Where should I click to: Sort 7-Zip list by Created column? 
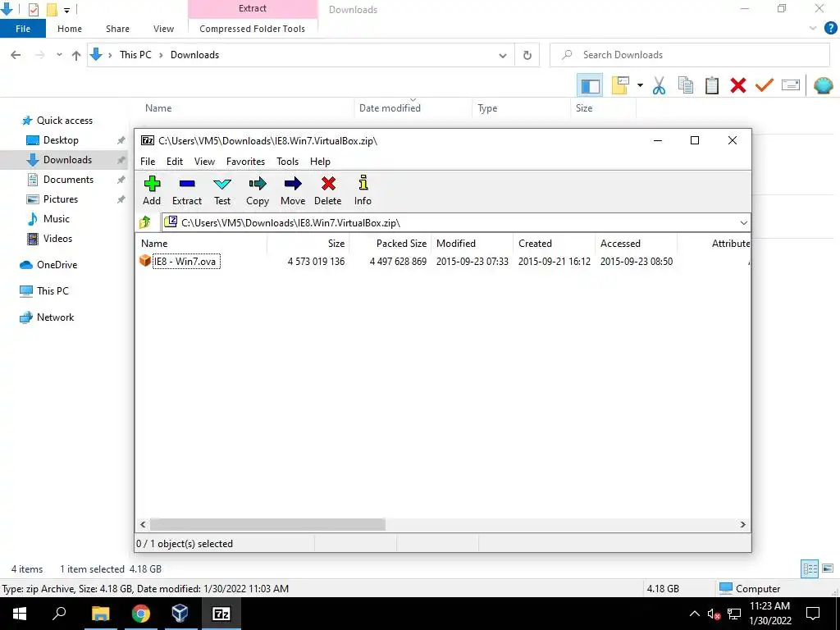[x=554, y=243]
